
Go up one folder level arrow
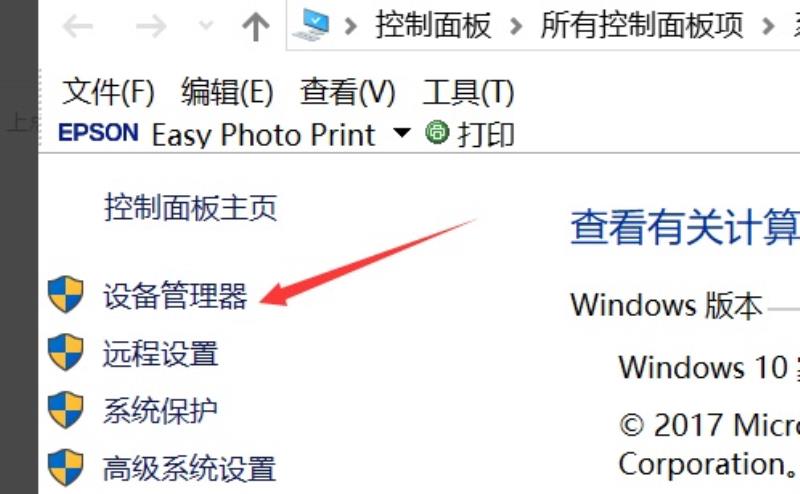click(x=256, y=27)
